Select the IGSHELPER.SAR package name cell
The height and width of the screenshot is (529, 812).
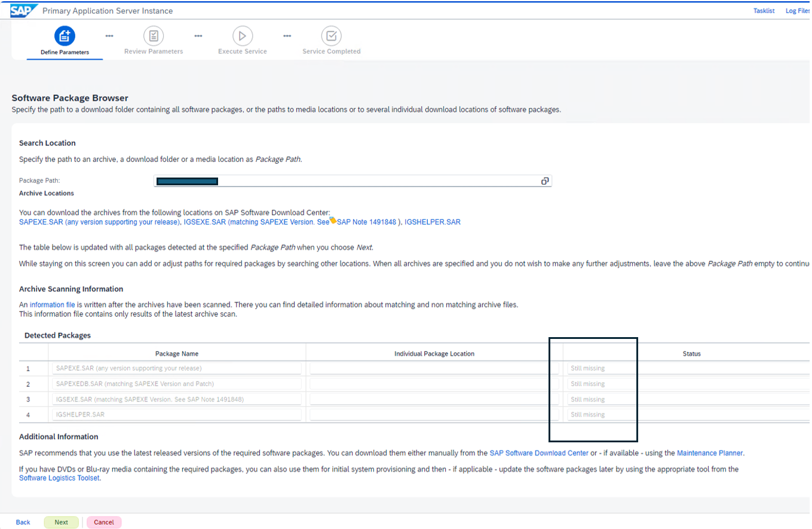tap(177, 414)
